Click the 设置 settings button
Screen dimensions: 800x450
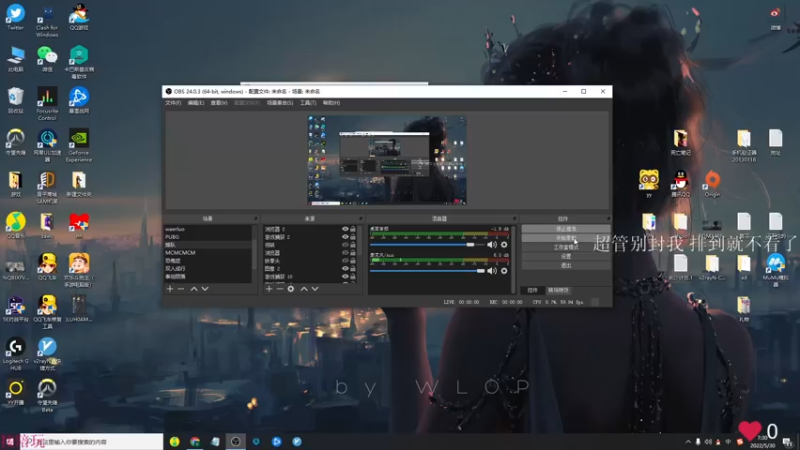[565, 256]
